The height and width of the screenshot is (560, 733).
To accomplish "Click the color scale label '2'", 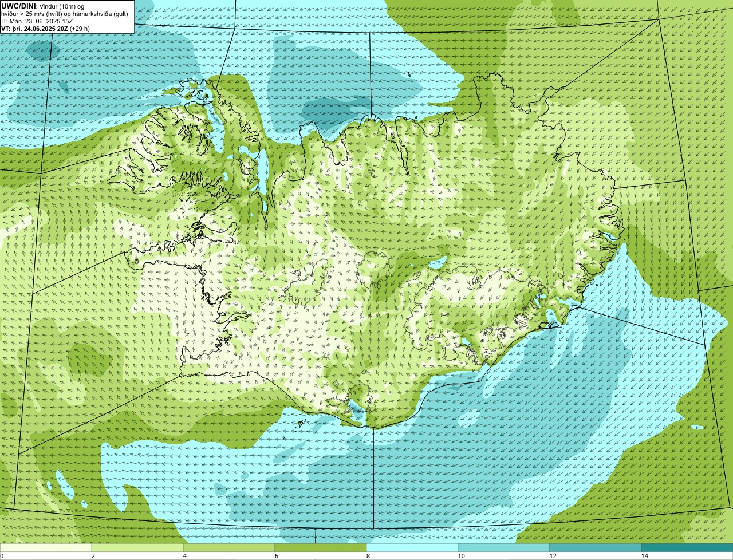I will point(93,556).
